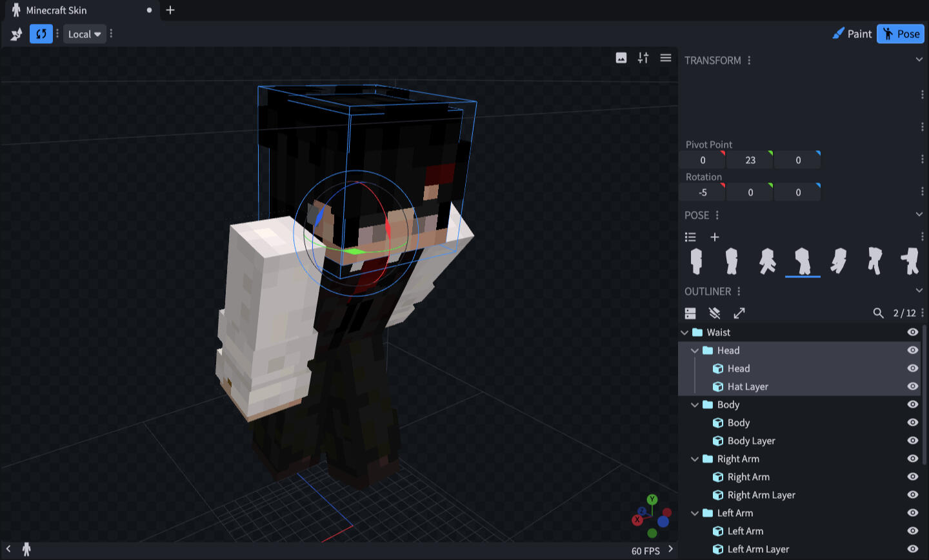Collapse the Waist group in outliner
The image size is (929, 560).
pos(684,332)
